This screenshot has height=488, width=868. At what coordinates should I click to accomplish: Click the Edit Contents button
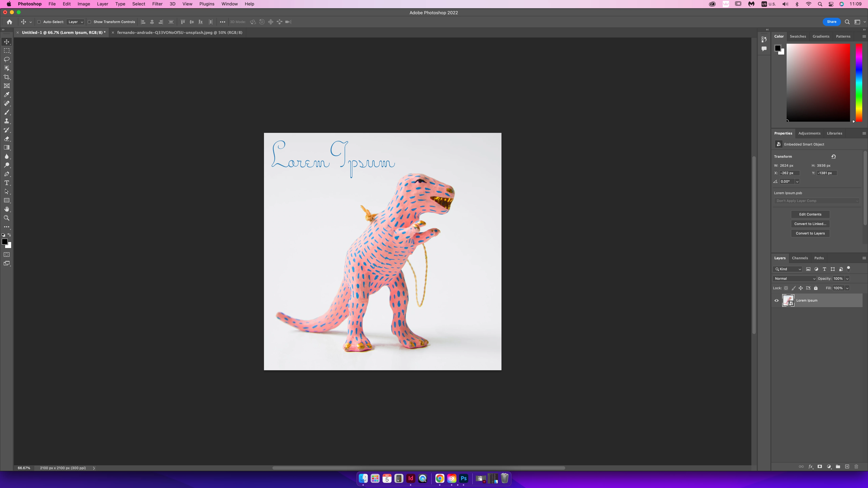810,214
